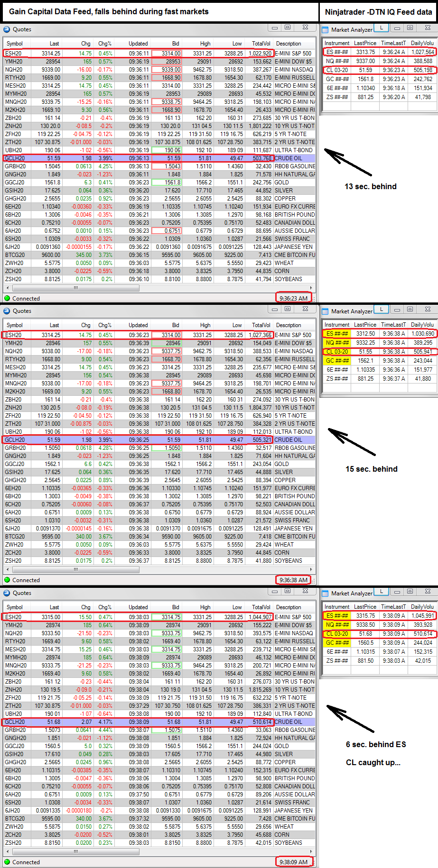438x868 pixels.
Task: Select Market Analyzer ES volume 1,027,564
Action: tap(421, 52)
